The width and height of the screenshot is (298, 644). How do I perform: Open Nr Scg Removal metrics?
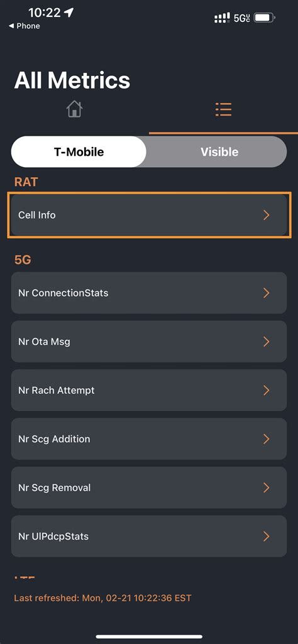coord(149,488)
